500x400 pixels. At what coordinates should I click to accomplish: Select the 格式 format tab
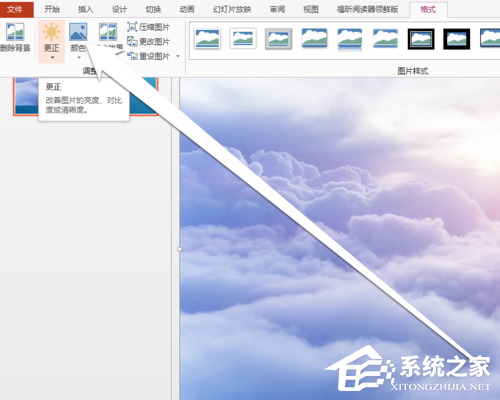tap(428, 9)
